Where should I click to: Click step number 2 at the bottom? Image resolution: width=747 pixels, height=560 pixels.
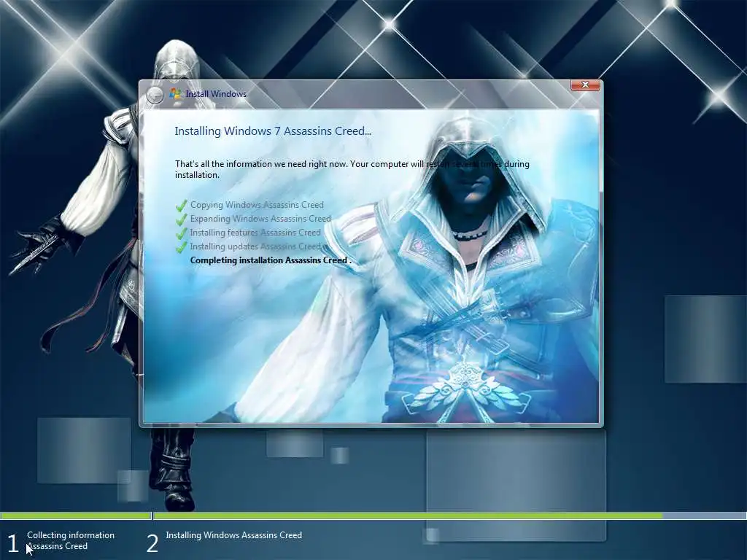[x=152, y=543]
